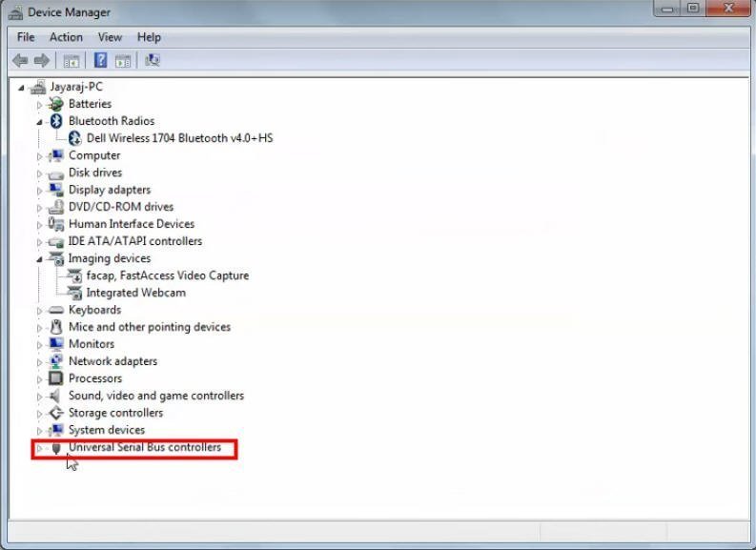Click the Forward arrow toolbar icon
Image resolution: width=756 pixels, height=550 pixels.
pyautogui.click(x=41, y=61)
